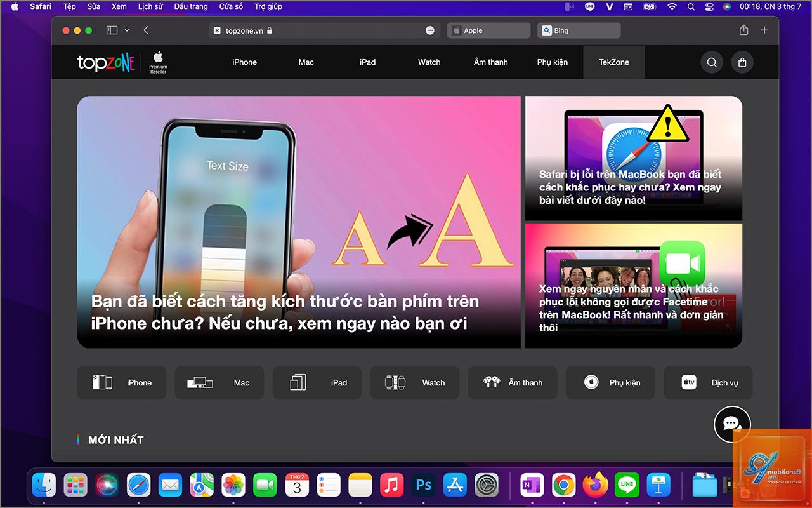Screen dimensions: 812x508
Task: Open a new tab with plus icon
Action: coord(764,30)
